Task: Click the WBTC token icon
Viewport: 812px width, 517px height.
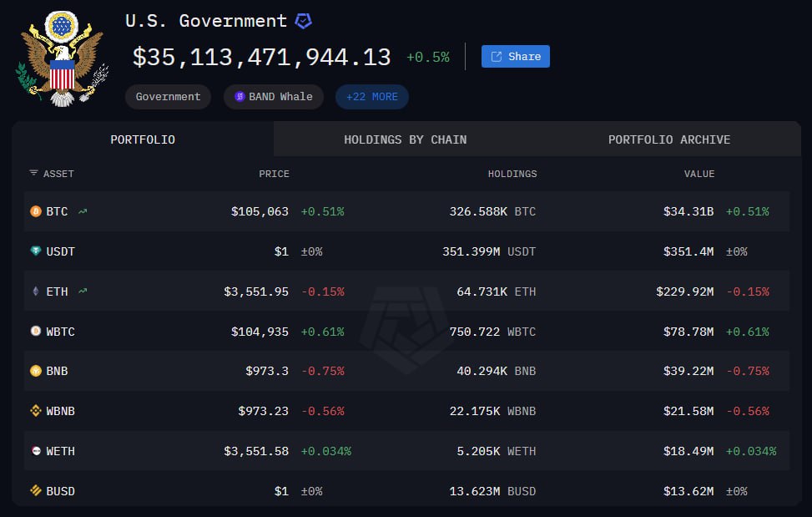Action: point(35,332)
